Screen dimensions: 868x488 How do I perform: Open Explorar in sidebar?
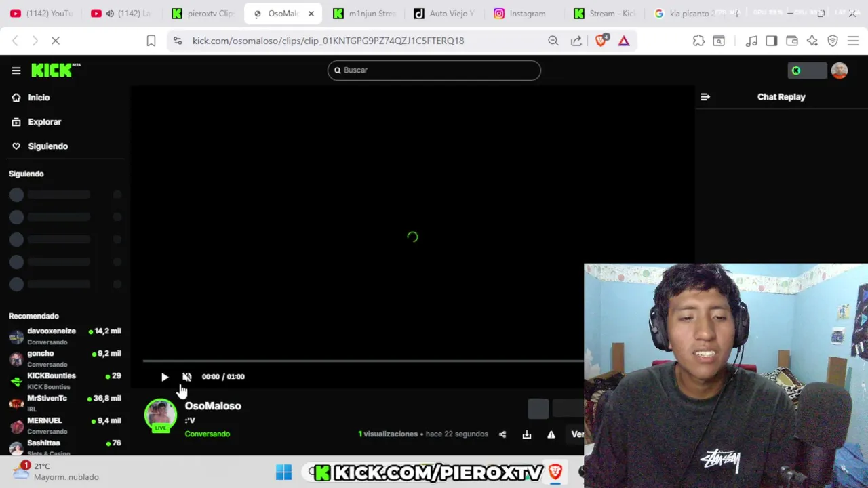pos(37,122)
